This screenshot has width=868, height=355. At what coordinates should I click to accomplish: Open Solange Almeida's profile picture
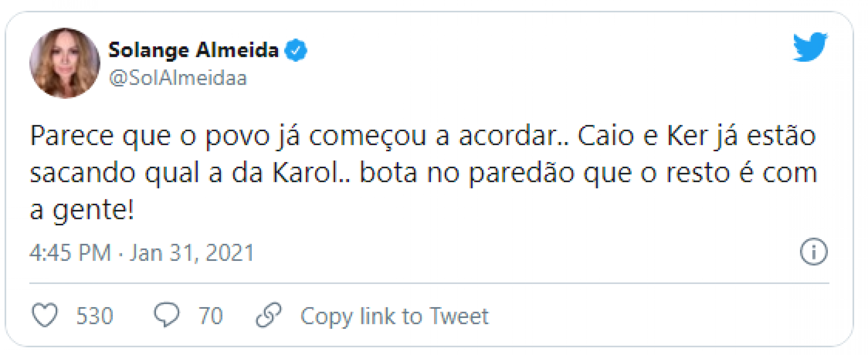[65, 63]
